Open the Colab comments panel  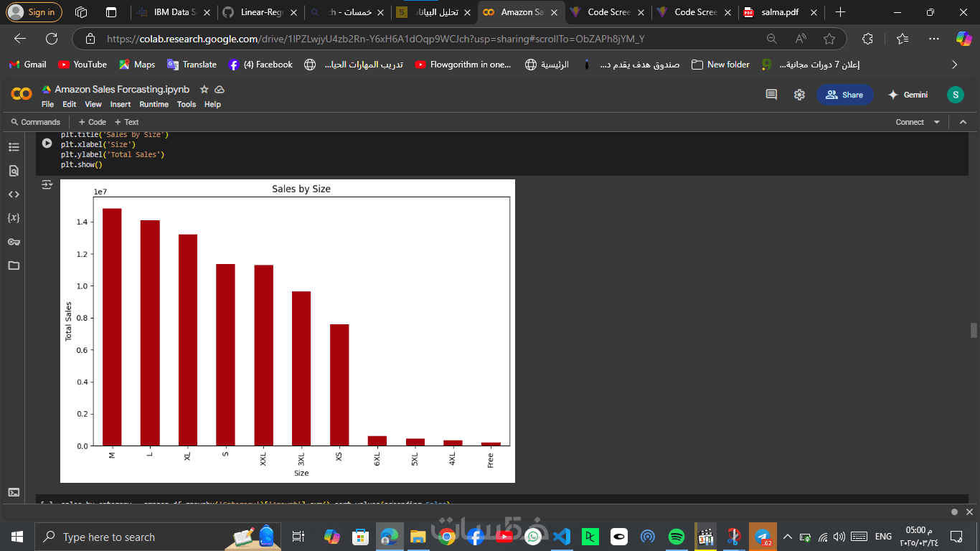(x=771, y=95)
